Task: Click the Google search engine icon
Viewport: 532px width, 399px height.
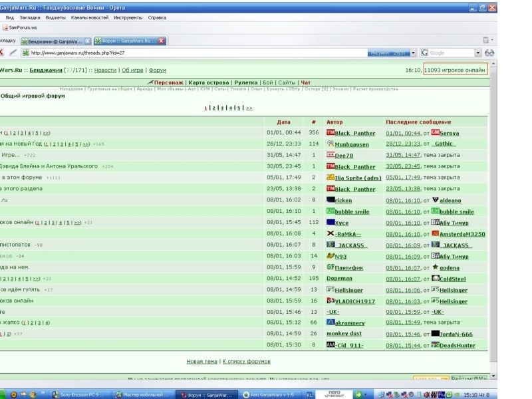Action: [424, 53]
